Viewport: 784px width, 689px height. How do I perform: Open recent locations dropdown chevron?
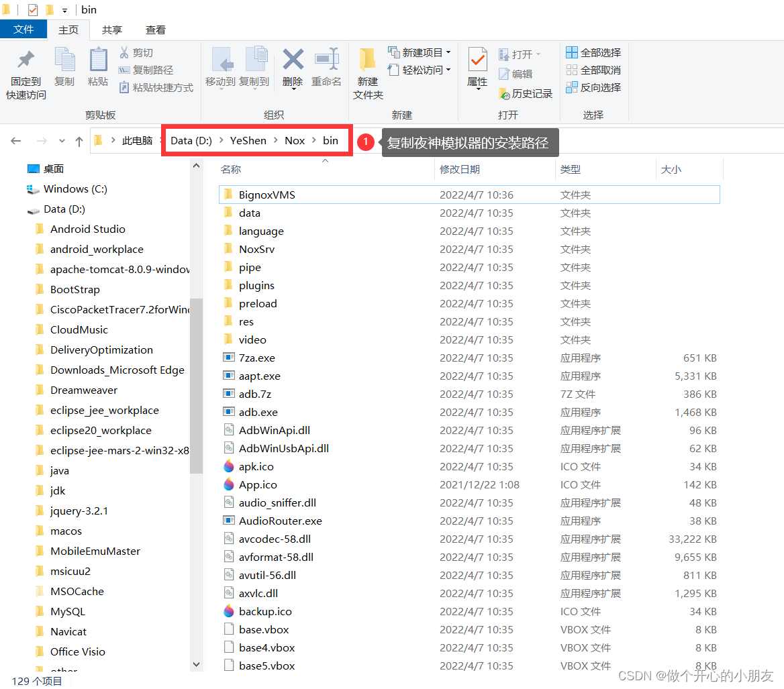[x=62, y=141]
